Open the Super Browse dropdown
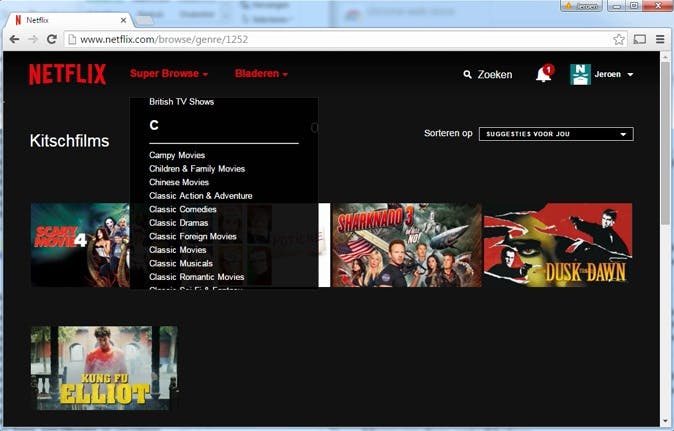 coord(169,73)
